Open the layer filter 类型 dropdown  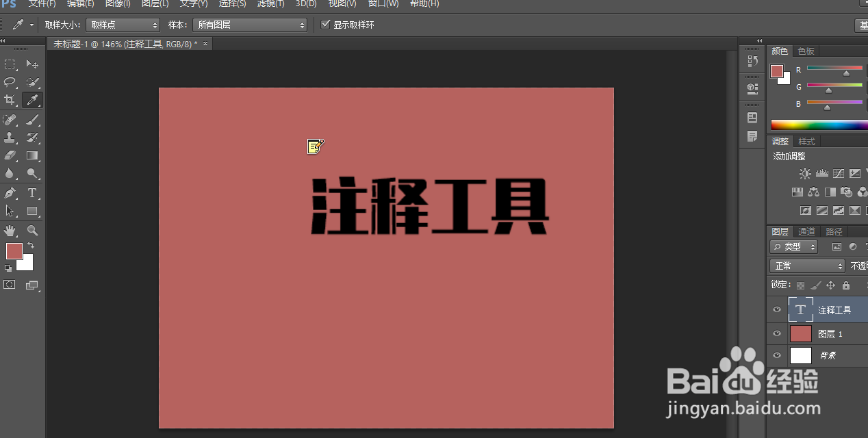[x=794, y=247]
